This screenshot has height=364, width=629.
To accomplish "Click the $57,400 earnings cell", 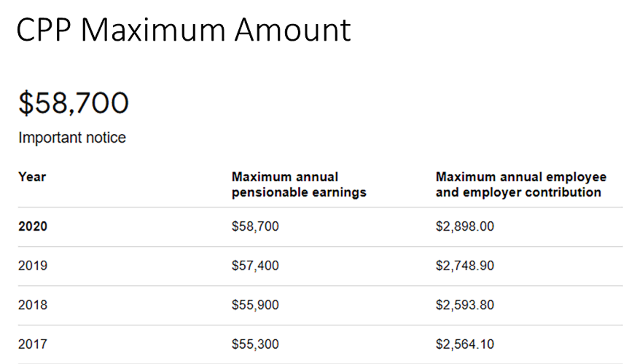I will pyautogui.click(x=255, y=266).
